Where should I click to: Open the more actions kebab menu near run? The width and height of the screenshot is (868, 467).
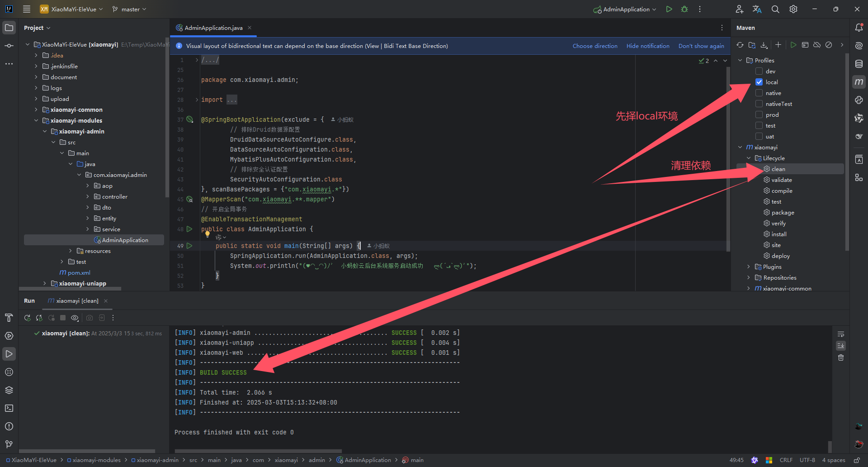[x=700, y=9]
